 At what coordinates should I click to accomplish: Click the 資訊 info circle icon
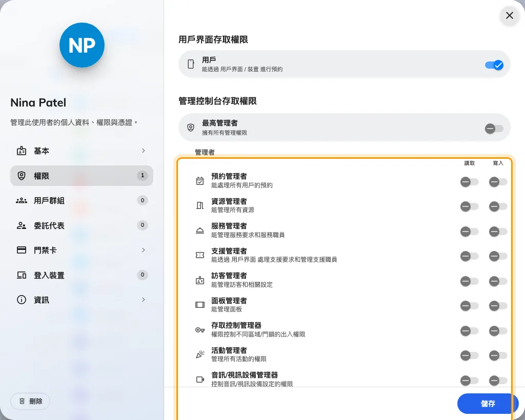pos(22,300)
